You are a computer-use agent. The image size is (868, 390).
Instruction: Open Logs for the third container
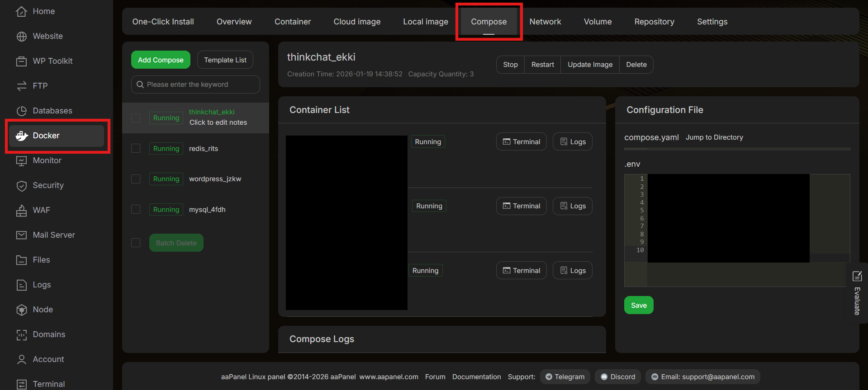click(x=573, y=270)
